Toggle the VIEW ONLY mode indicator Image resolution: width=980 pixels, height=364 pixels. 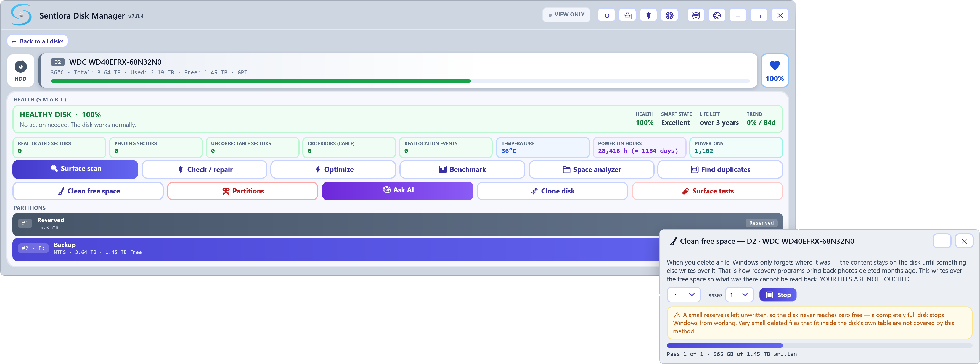pyautogui.click(x=566, y=14)
